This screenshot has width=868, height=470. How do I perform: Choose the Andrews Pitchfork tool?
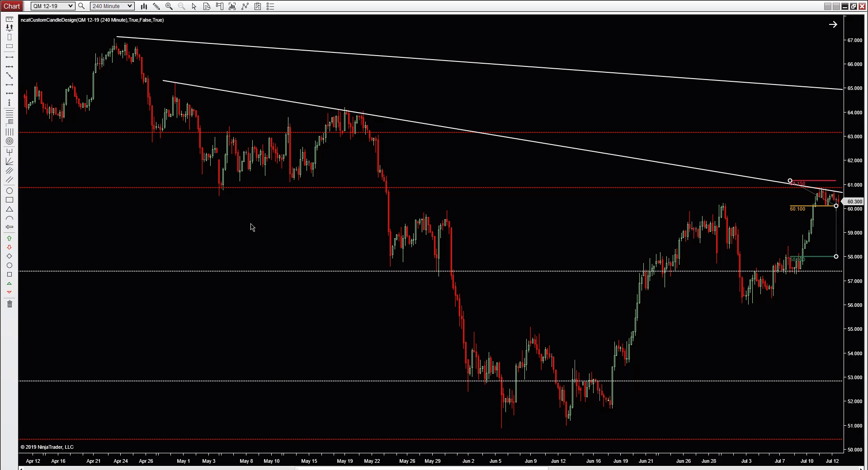[9, 152]
